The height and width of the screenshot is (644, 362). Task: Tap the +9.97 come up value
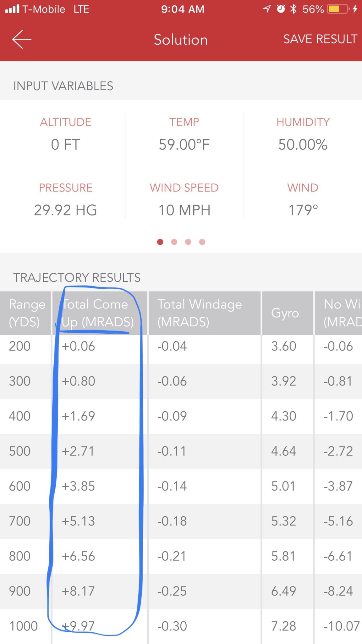(x=79, y=626)
